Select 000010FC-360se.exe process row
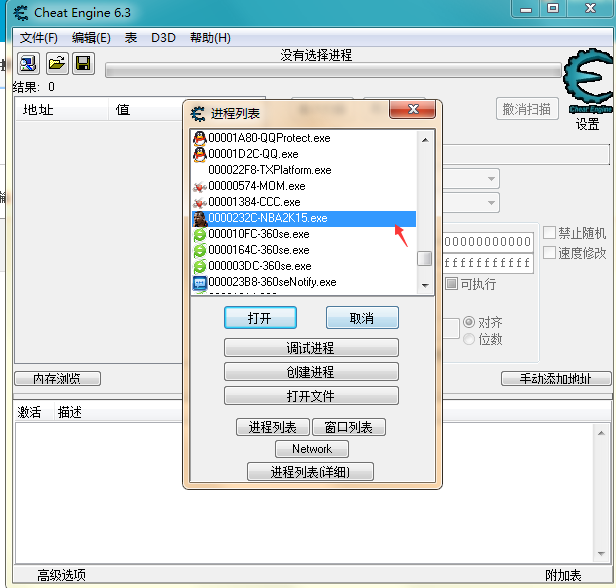Viewport: 616px width, 588px height. 304,235
